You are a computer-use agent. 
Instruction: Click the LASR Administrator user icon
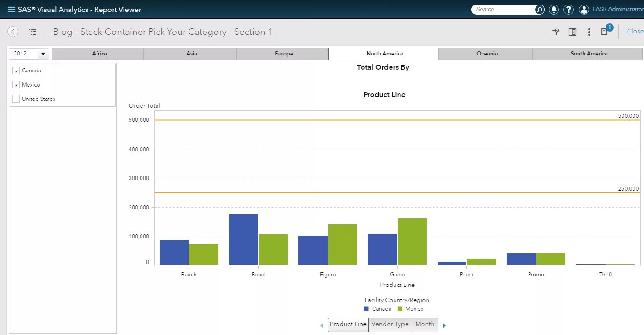pyautogui.click(x=584, y=9)
